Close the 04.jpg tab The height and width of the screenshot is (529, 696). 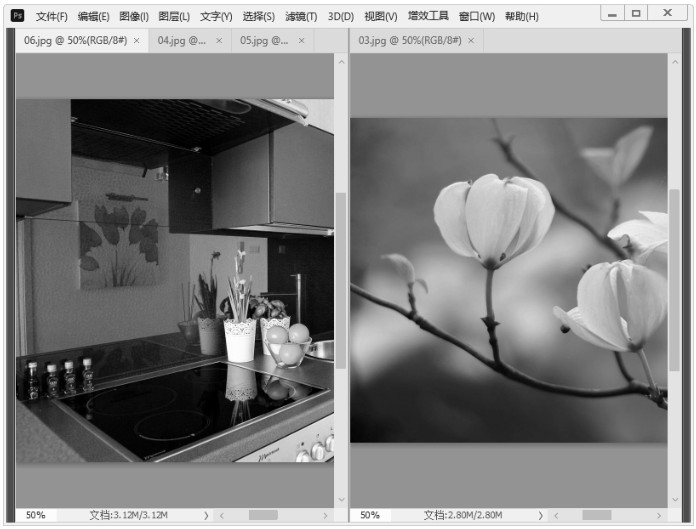point(219,41)
